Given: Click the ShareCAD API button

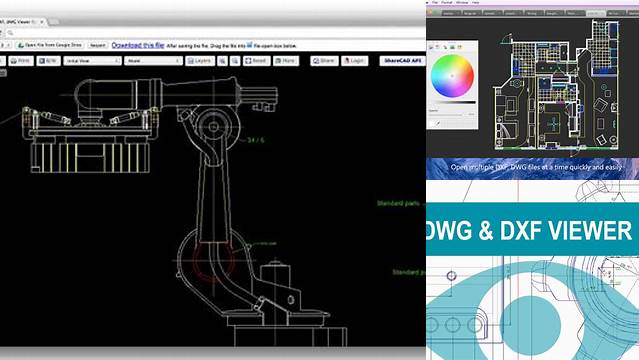Looking at the screenshot, I should tap(402, 61).
